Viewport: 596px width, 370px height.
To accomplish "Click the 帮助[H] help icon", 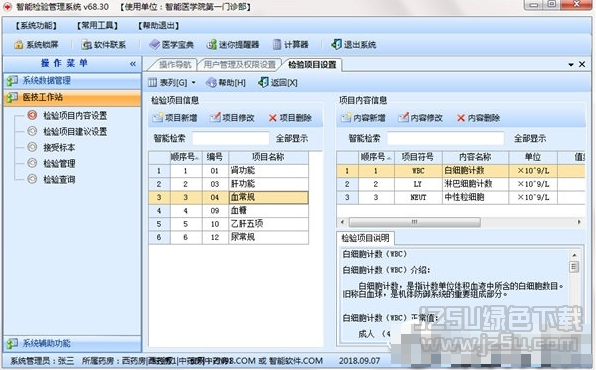I will click(x=211, y=82).
